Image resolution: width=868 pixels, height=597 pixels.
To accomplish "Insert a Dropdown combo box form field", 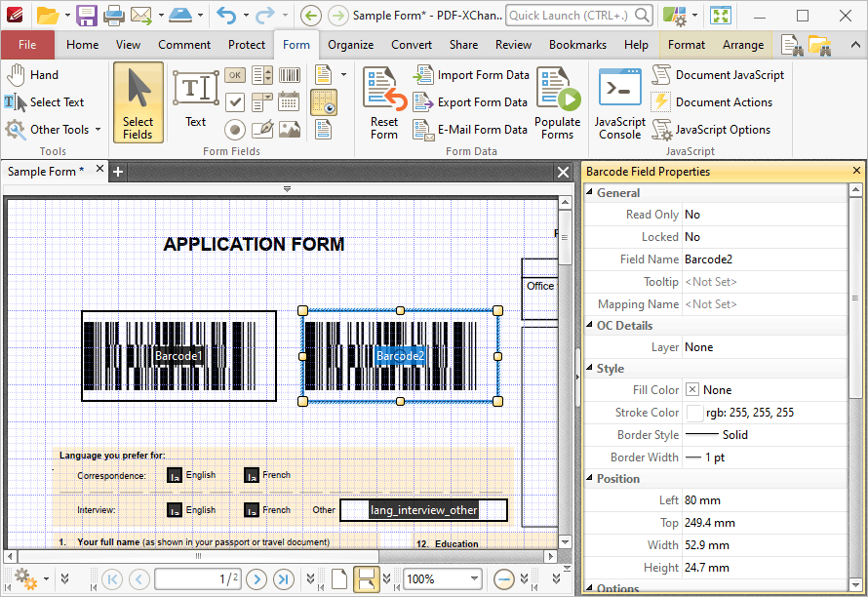I will coord(261,101).
